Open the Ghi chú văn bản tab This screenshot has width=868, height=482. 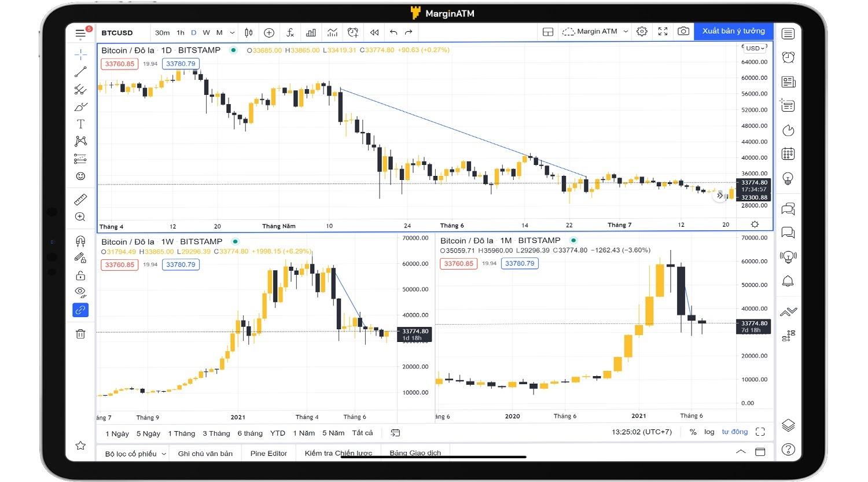[x=205, y=454]
